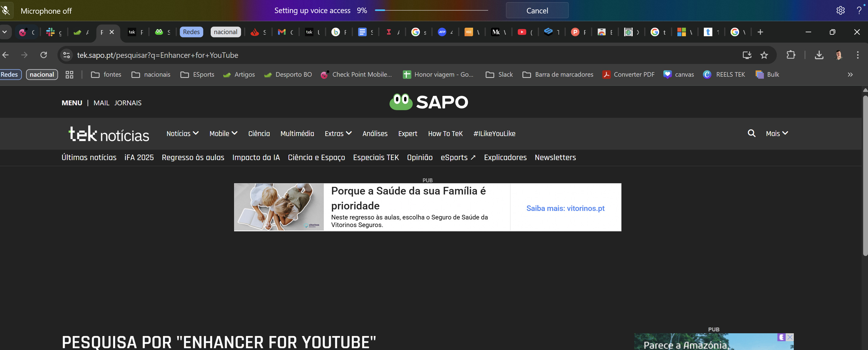This screenshot has height=350, width=868.
Task: Open the Slack bookmarks folder
Action: [500, 75]
